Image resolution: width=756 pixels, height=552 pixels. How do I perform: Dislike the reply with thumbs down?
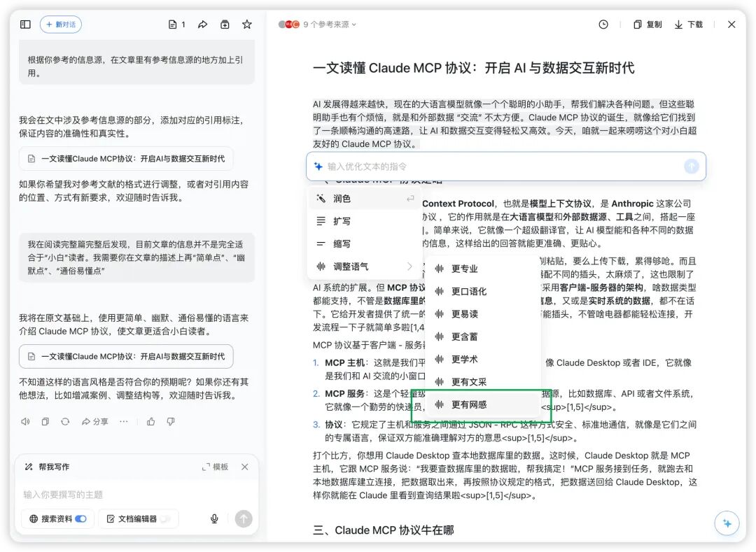(171, 421)
